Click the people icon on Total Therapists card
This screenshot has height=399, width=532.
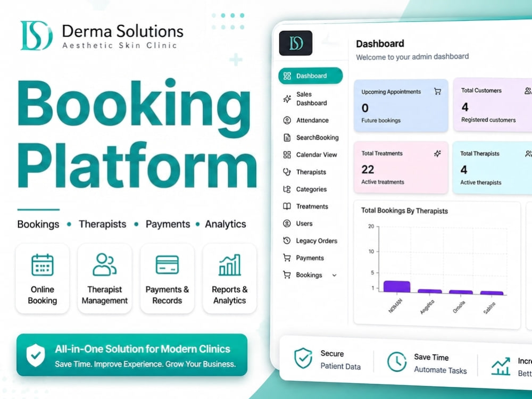click(x=529, y=154)
